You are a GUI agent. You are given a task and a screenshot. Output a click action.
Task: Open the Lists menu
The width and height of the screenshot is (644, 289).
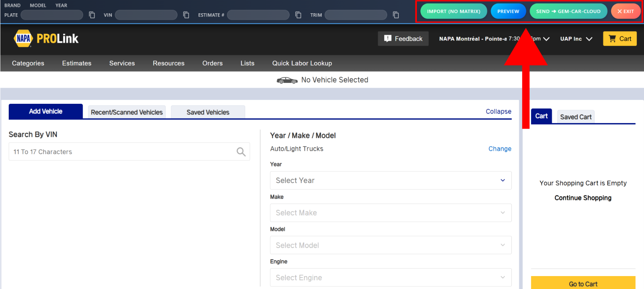247,63
